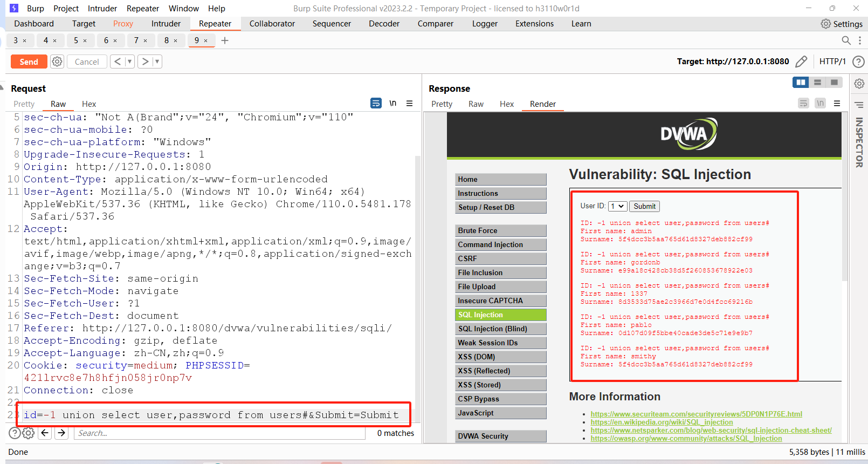
Task: Jump to next search match
Action: [x=61, y=433]
